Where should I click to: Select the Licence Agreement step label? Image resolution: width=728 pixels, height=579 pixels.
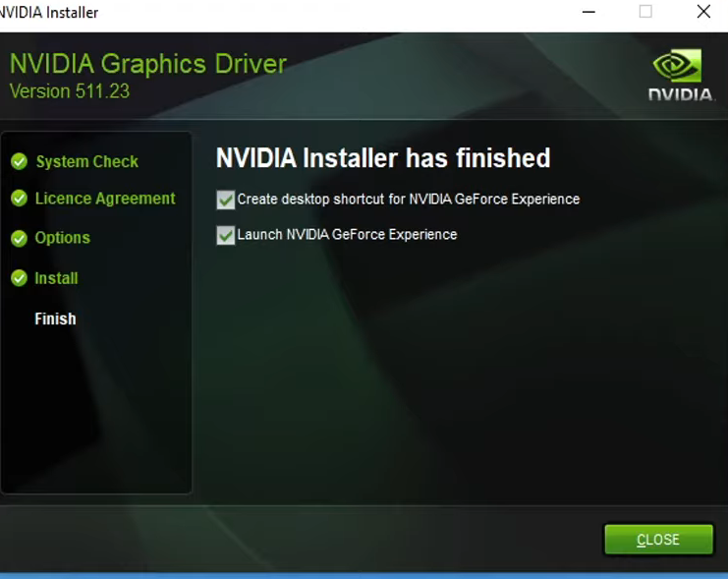click(105, 199)
